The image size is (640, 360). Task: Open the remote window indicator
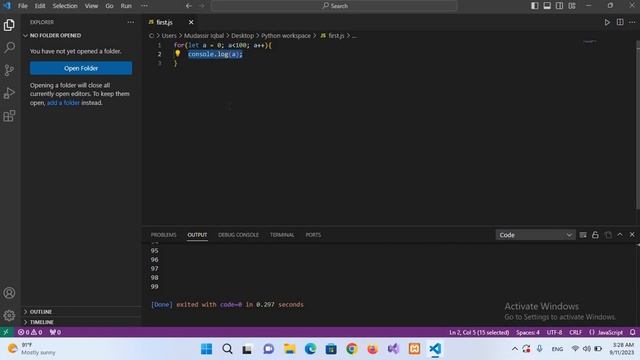click(6, 332)
